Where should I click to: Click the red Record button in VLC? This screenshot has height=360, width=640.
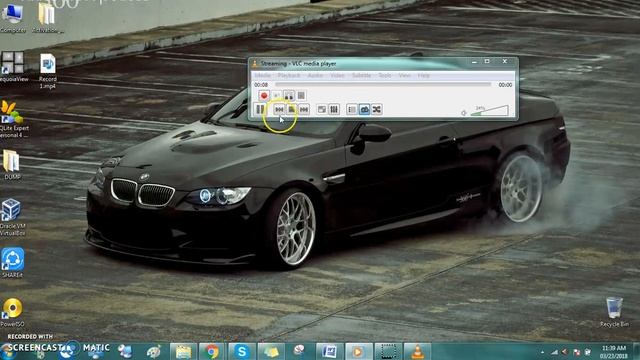point(264,96)
